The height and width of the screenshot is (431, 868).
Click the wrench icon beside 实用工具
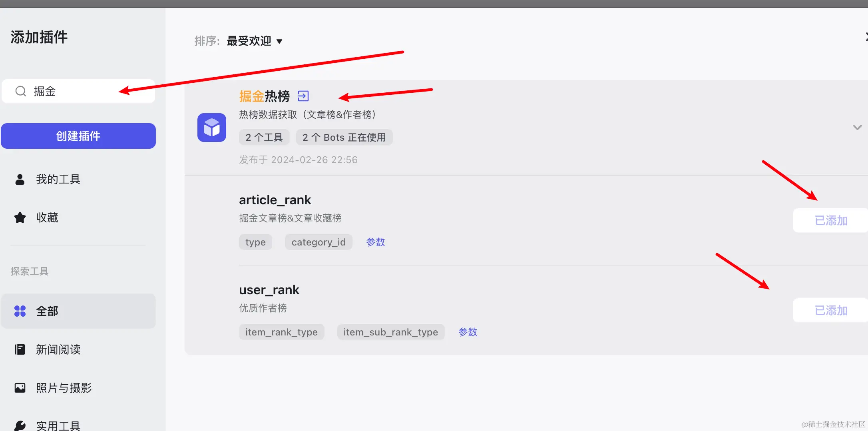[20, 426]
